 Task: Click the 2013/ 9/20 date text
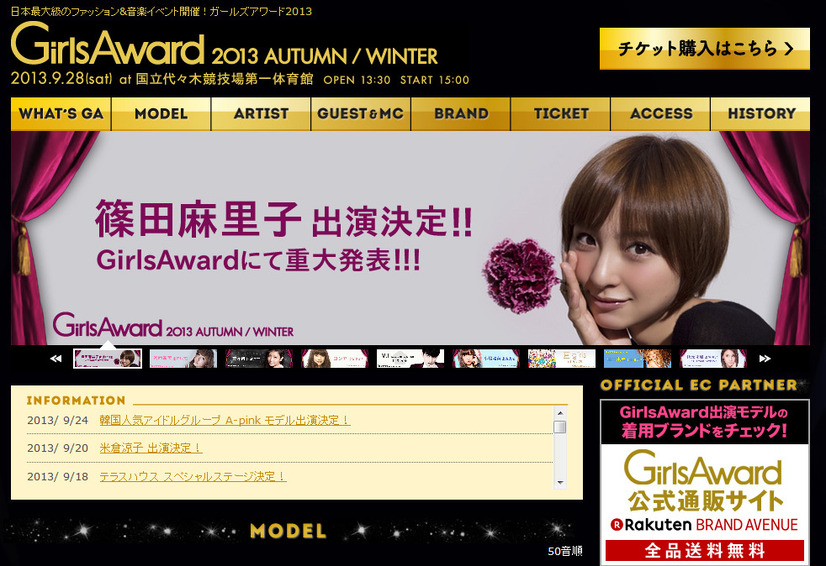click(x=57, y=448)
